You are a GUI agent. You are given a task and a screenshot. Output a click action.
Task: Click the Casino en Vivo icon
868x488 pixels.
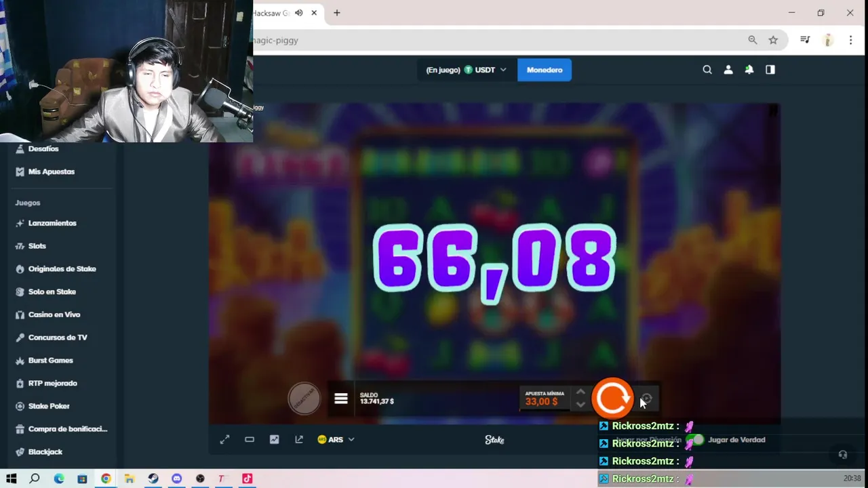20,314
